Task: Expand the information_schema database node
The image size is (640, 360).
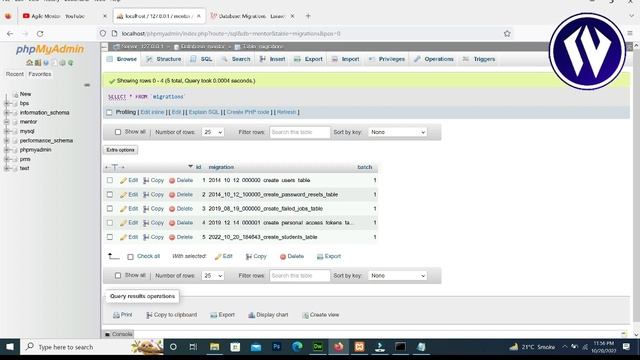Action: (7, 113)
